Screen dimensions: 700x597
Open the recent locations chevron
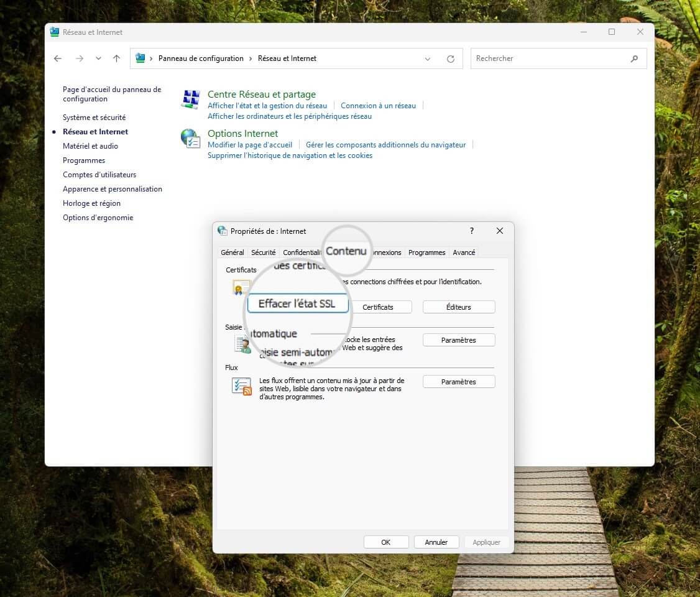click(98, 58)
